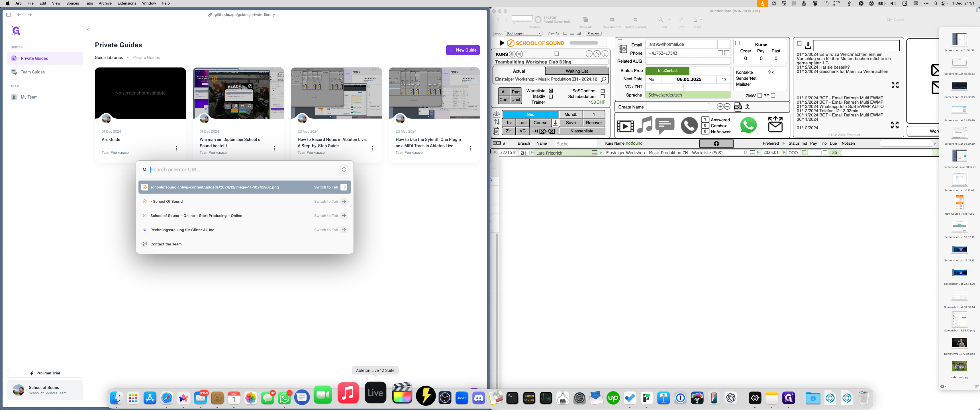Viewport: 980px width, 410px height.
Task: Click the black play triangle beside School of Sound logo
Action: click(x=502, y=43)
